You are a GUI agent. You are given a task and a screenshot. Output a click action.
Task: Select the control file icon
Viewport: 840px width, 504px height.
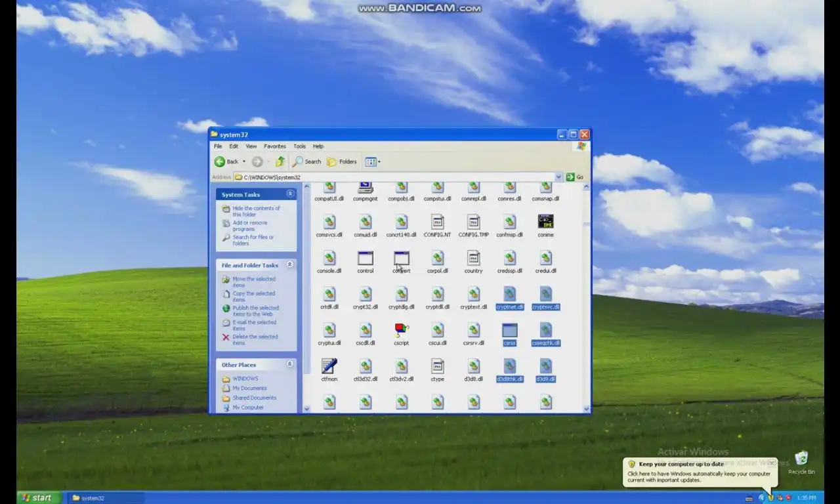tap(366, 258)
